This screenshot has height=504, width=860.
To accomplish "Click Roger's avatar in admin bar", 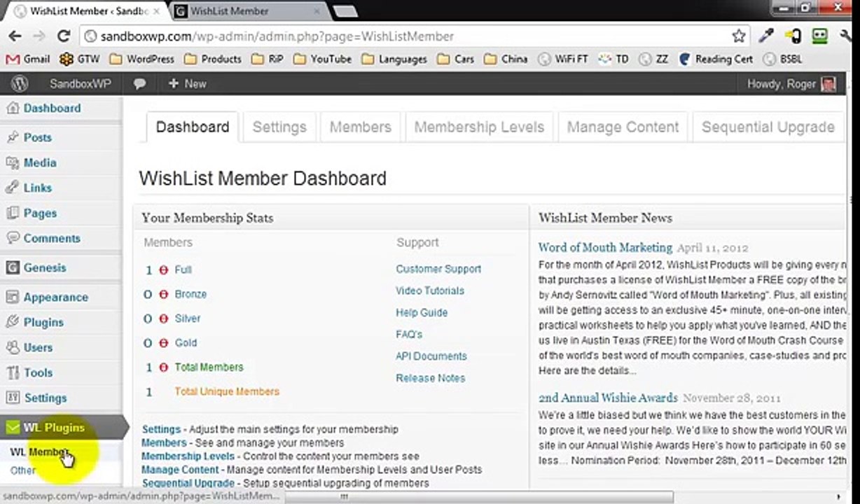I will tap(829, 84).
